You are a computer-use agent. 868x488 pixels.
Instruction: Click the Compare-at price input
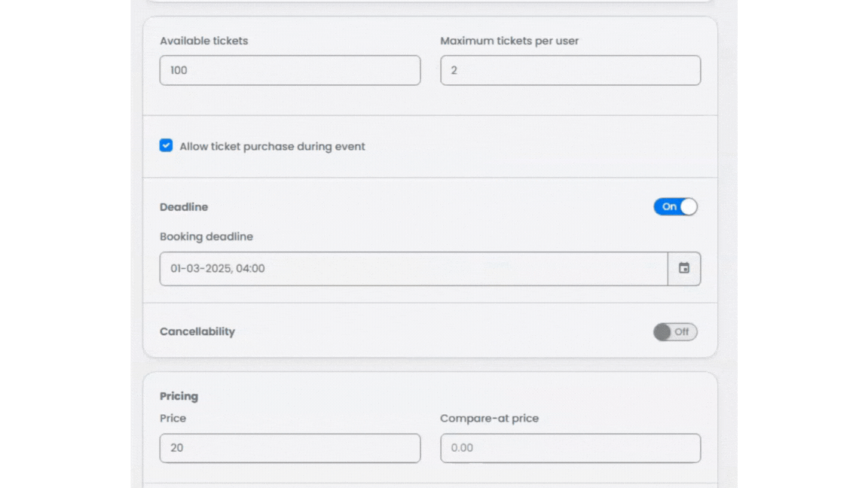[570, 447]
